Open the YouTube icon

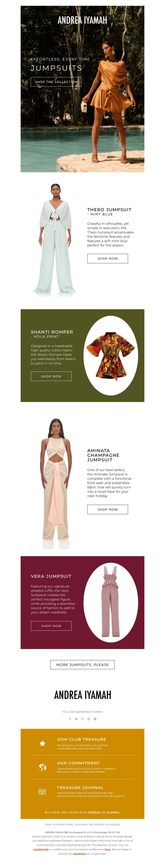pos(95,719)
